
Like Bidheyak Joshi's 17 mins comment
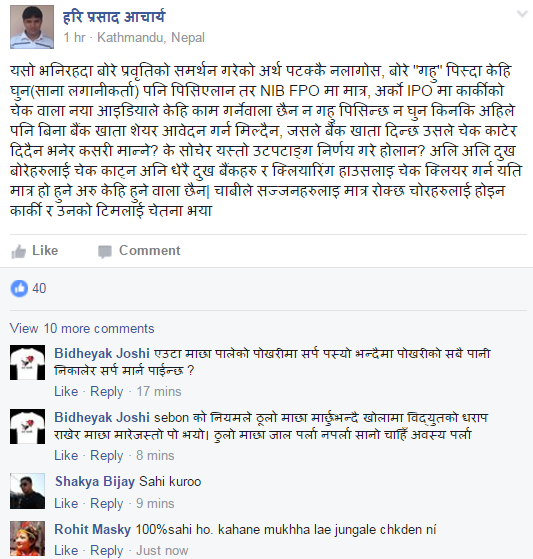[66, 391]
